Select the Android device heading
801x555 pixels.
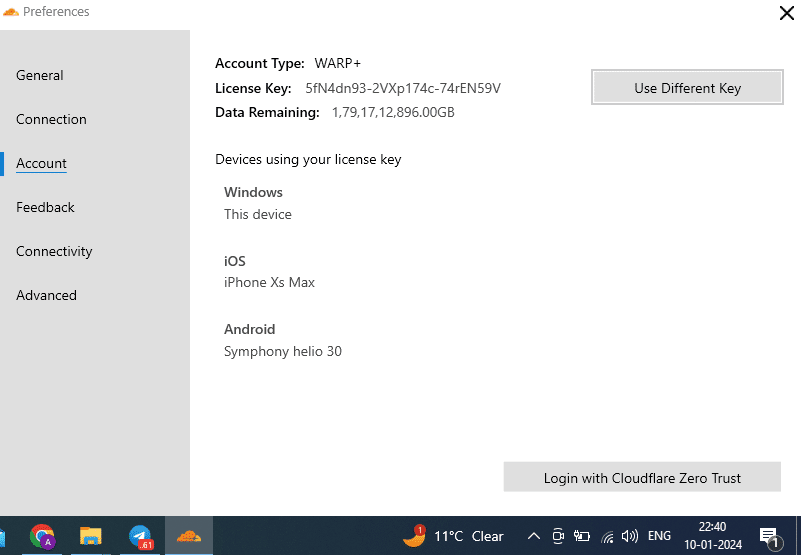(249, 329)
